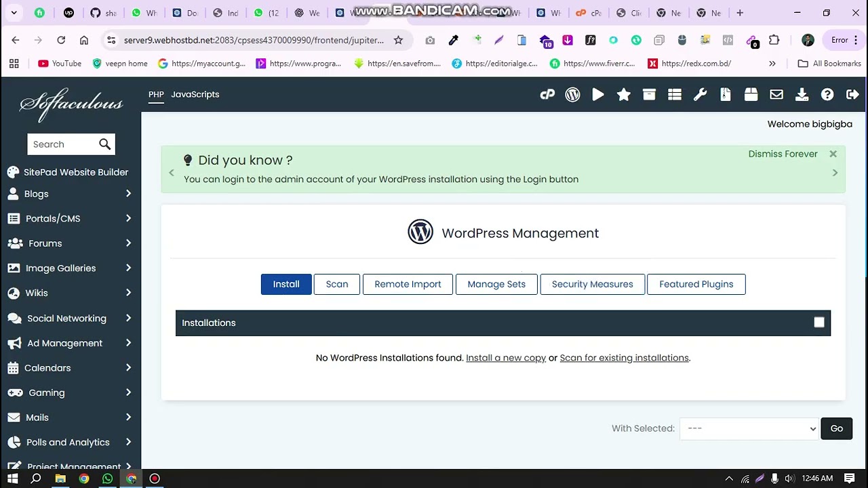Click the blue Install button
Image resolution: width=868 pixels, height=488 pixels.
(286, 284)
